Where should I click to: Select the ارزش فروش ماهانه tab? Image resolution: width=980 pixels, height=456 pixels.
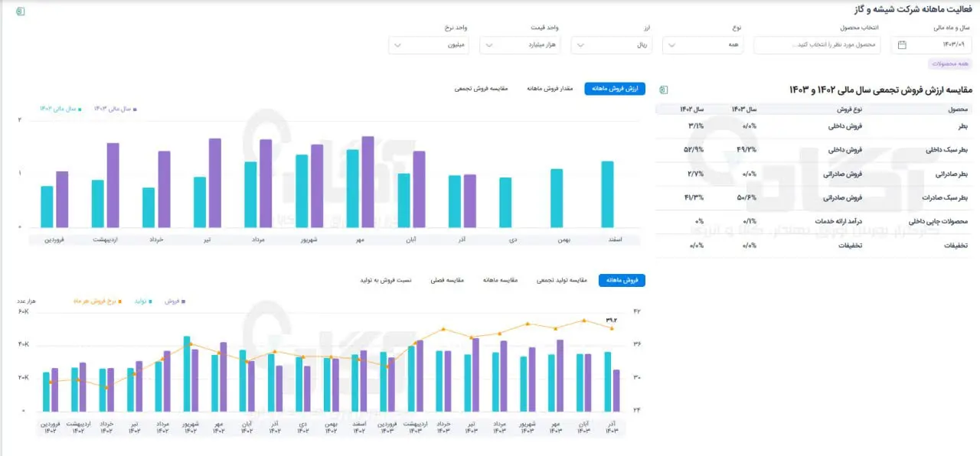(x=616, y=89)
